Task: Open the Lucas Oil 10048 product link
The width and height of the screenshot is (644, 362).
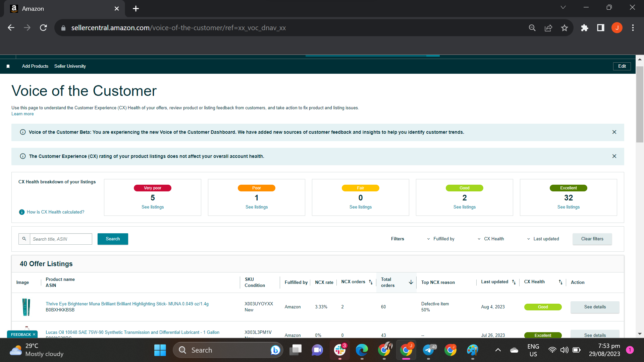Action: (x=132, y=333)
